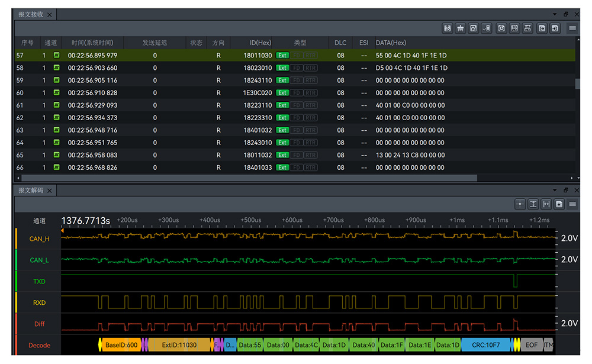
Task: Click the ID format icon in receive toolbar
Action: click(x=514, y=28)
